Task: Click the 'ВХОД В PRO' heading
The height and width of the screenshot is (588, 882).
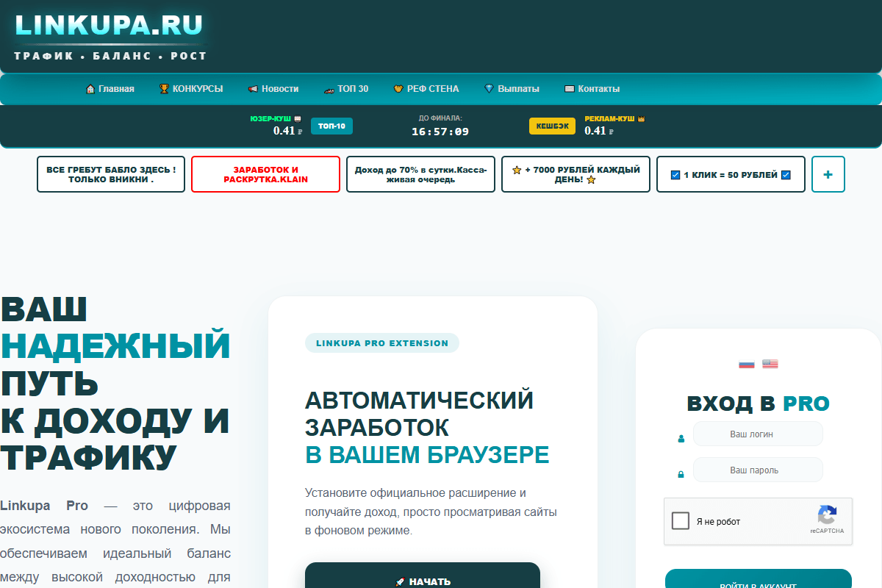Action: [759, 404]
